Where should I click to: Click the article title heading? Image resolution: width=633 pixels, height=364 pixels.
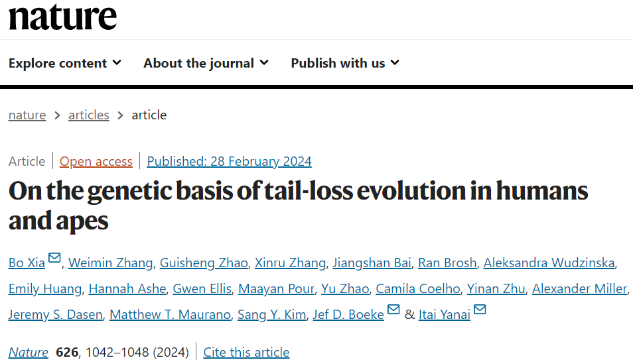(298, 206)
